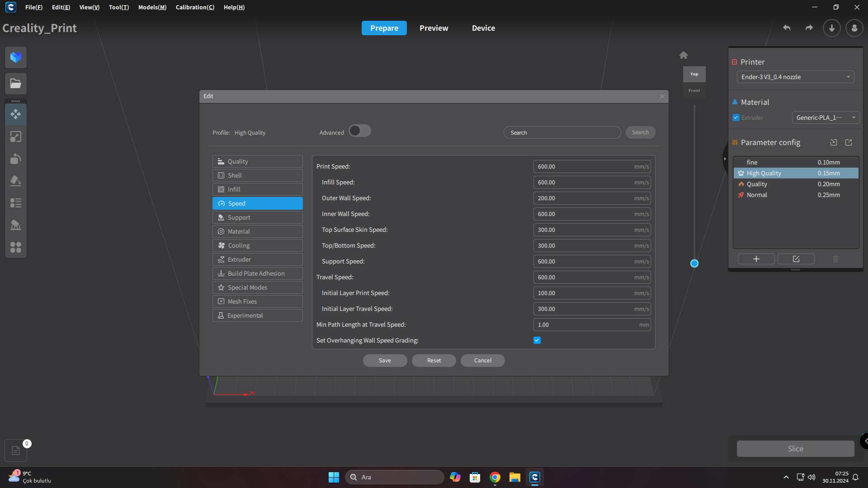Select the rotate tool icon

[x=16, y=159]
